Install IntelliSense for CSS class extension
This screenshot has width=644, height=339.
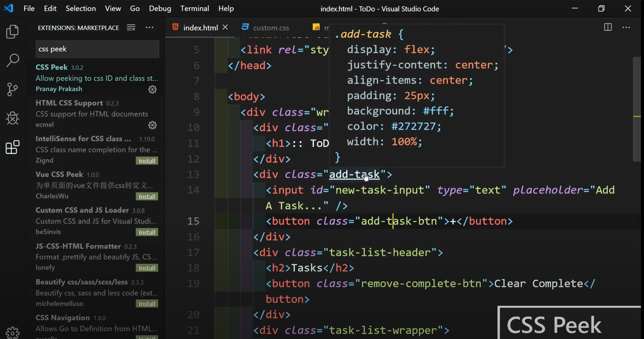[x=147, y=161]
